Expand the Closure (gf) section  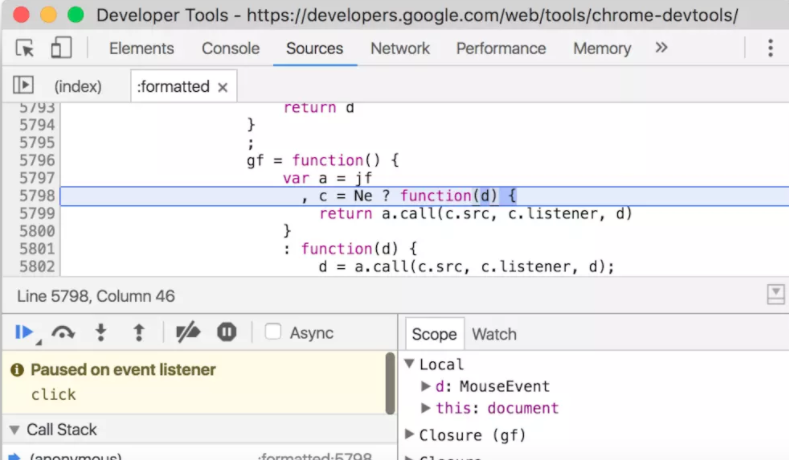(410, 434)
